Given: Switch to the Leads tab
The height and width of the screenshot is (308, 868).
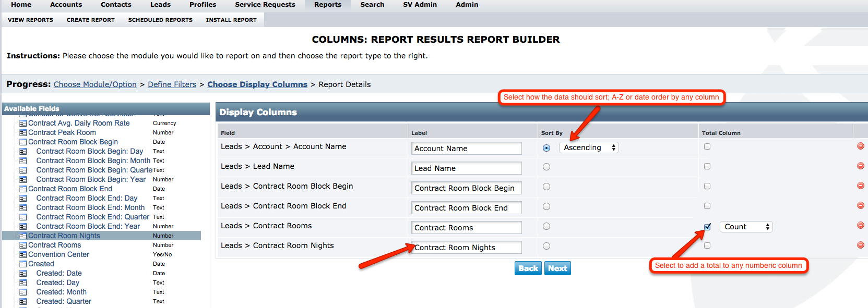Looking at the screenshot, I should (160, 5).
